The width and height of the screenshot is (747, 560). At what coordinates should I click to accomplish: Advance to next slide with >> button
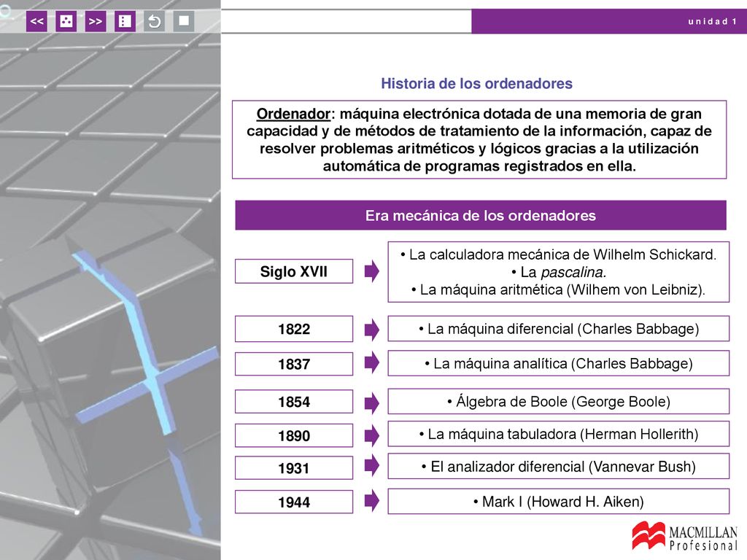click(x=96, y=21)
